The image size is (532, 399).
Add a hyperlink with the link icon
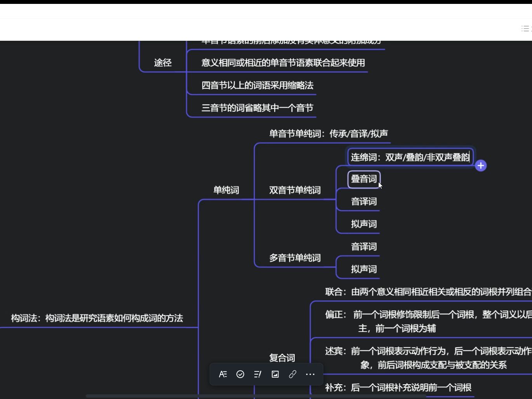[x=292, y=374]
